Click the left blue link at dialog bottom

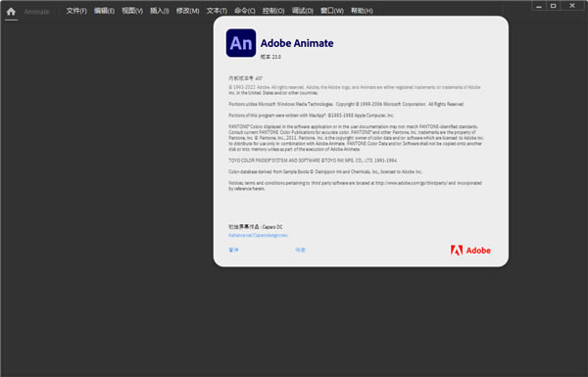coord(233,250)
